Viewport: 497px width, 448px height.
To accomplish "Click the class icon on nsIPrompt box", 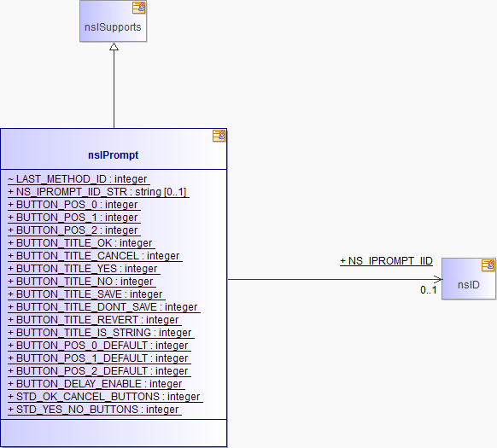I will point(219,136).
